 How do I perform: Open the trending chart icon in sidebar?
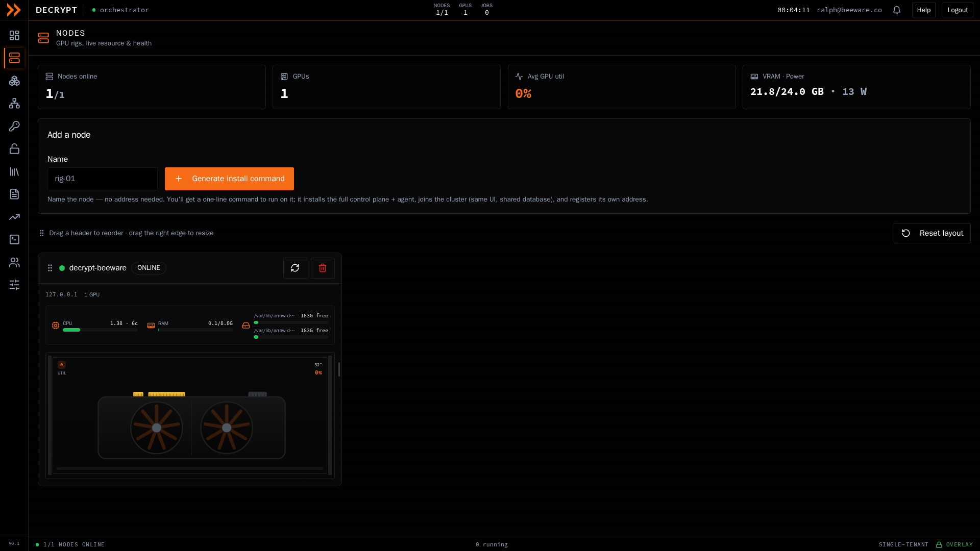pos(14,217)
